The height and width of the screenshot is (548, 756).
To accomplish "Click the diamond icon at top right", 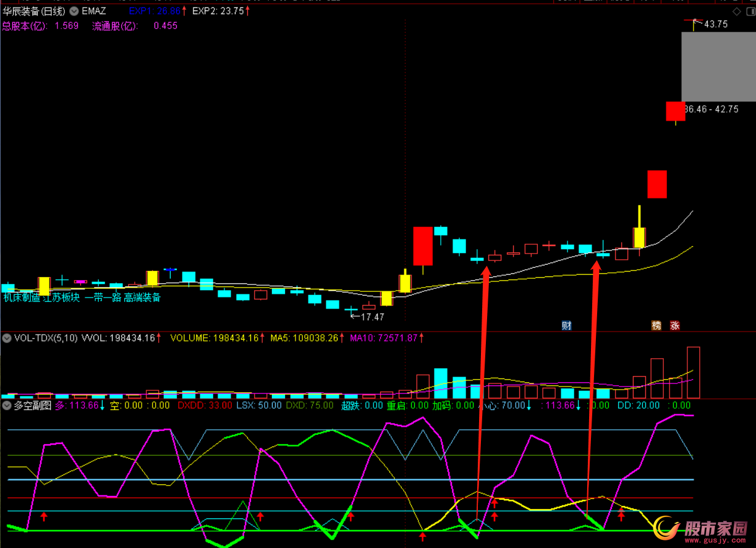I will [x=736, y=11].
